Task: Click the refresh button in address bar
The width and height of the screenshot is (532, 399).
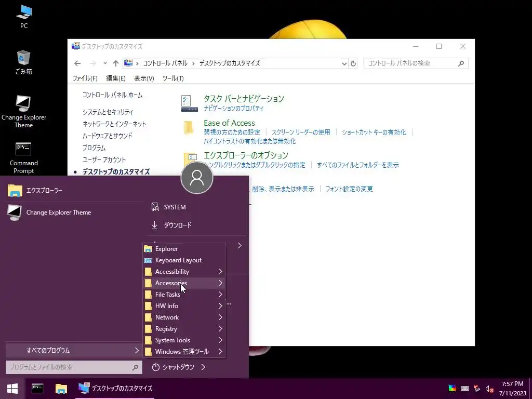Action: tap(353, 63)
